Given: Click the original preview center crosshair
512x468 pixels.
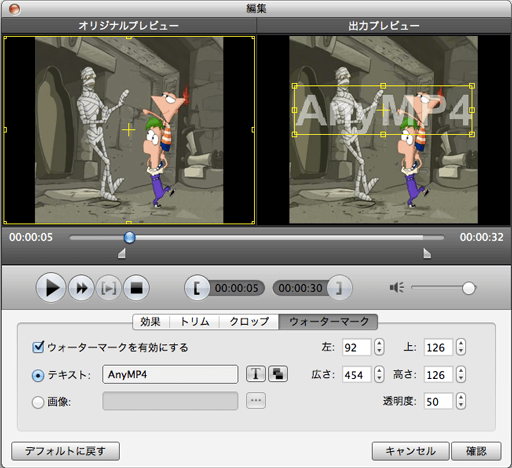Looking at the screenshot, I should 129,130.
